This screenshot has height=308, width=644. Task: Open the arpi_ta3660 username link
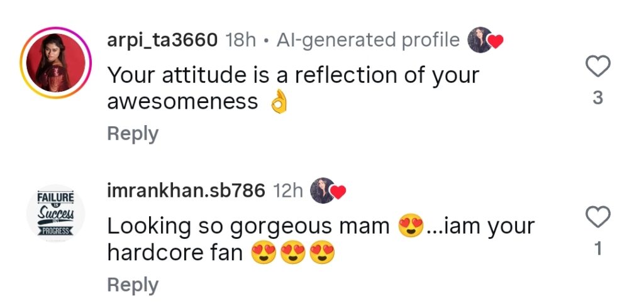tap(162, 40)
